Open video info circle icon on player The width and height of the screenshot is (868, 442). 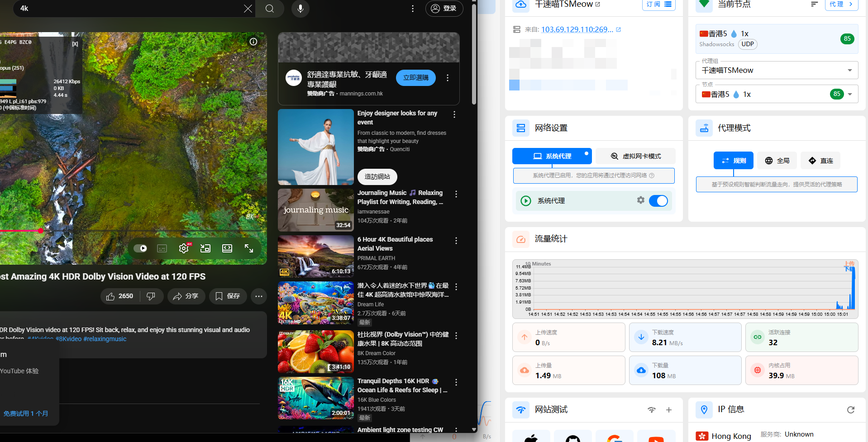(x=253, y=42)
